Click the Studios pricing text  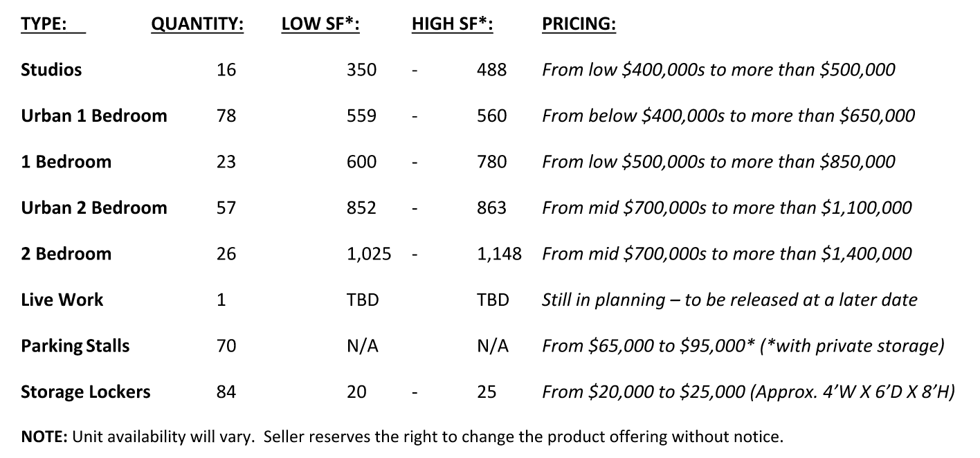[x=718, y=70]
